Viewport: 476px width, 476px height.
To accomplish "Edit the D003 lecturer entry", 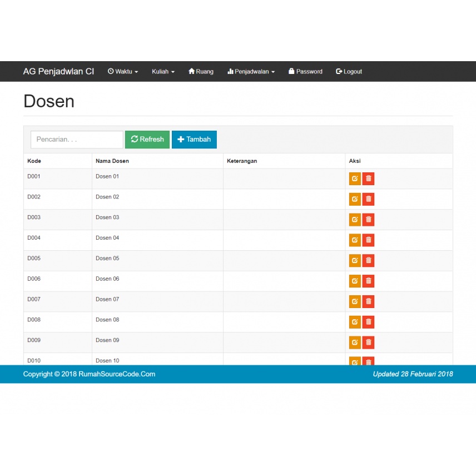I will [x=355, y=220].
